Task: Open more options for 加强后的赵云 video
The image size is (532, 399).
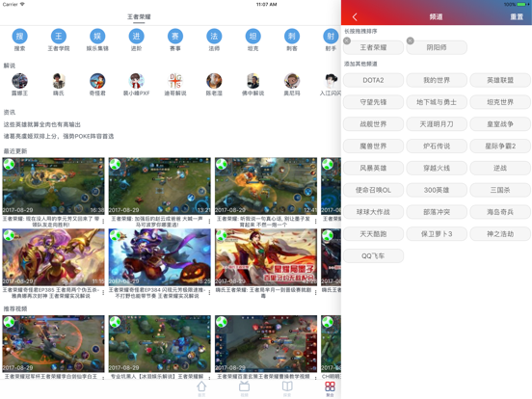Action: [209, 222]
